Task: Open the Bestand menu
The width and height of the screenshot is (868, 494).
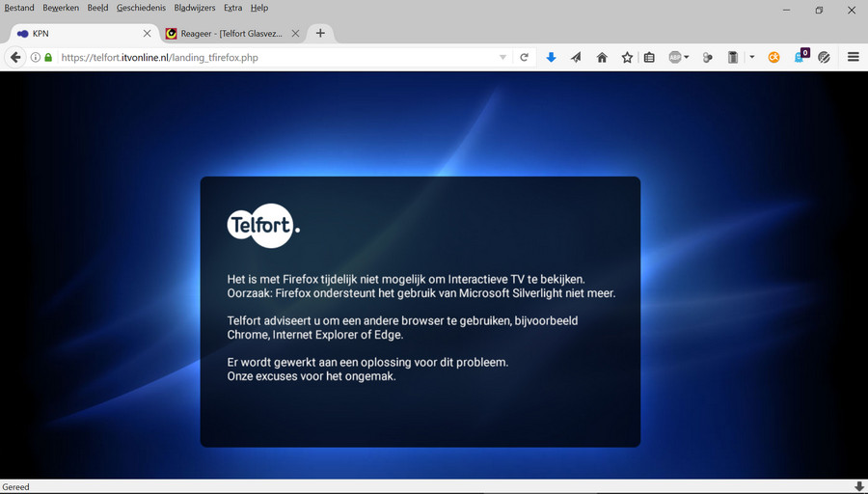Action: (x=19, y=8)
